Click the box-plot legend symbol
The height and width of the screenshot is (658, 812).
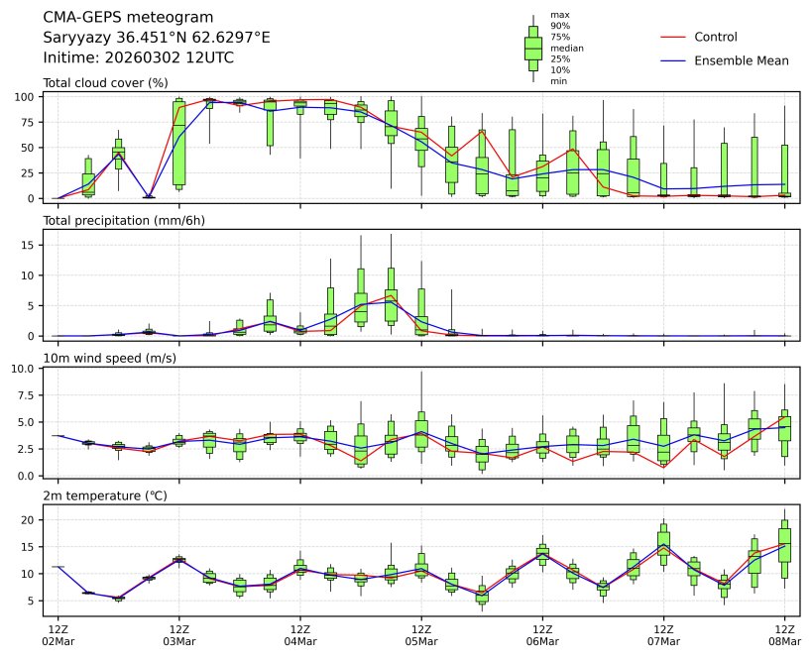tap(532, 48)
